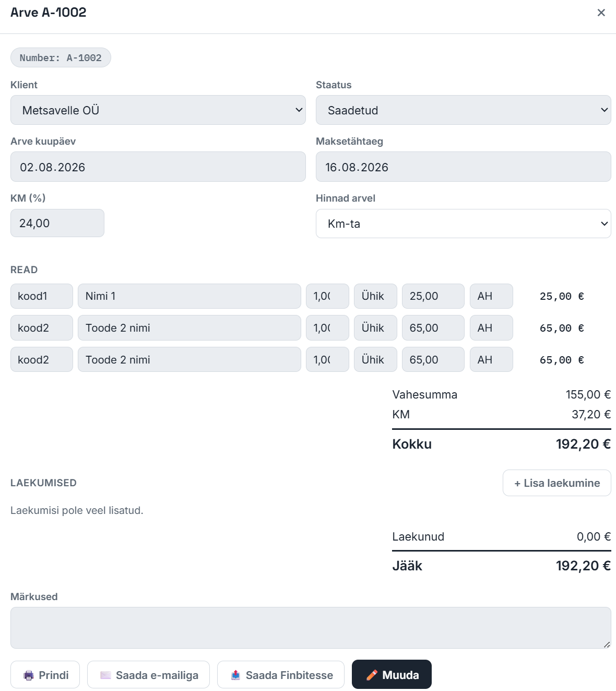616x691 pixels.
Task: Click the text Laekumisi pole veel lisatud.
Action: pos(77,510)
